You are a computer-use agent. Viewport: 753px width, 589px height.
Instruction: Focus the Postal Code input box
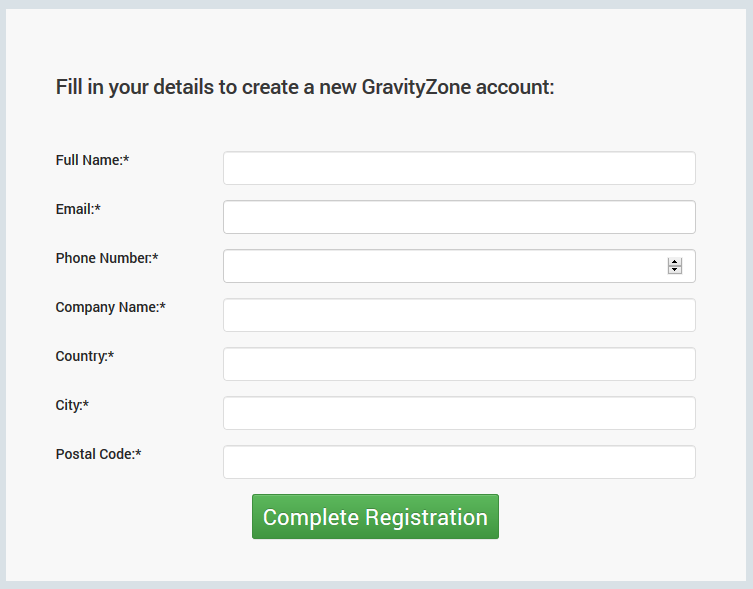point(459,462)
